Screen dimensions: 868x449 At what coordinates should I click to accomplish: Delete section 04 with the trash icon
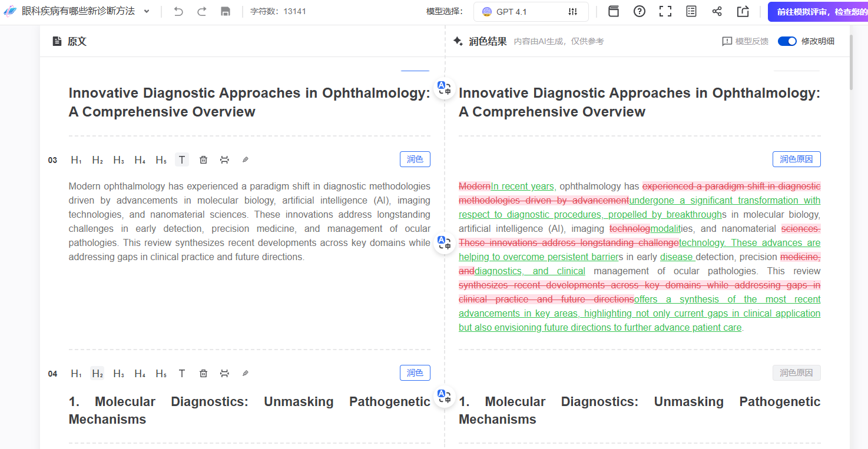203,373
